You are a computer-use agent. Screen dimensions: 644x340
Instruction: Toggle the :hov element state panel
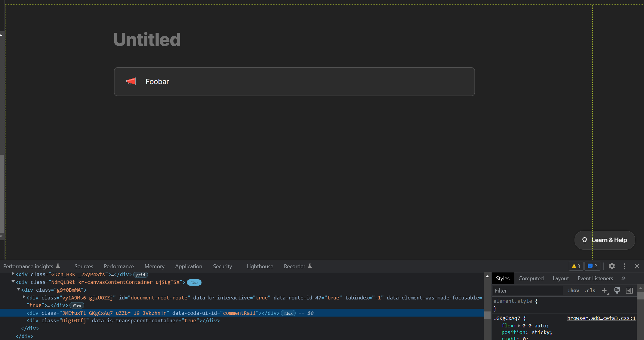573,290
